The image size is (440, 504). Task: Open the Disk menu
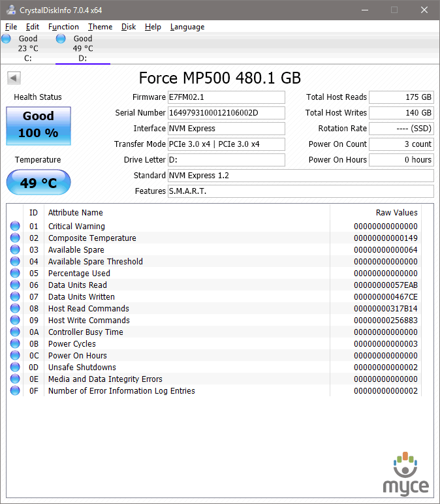click(x=128, y=27)
